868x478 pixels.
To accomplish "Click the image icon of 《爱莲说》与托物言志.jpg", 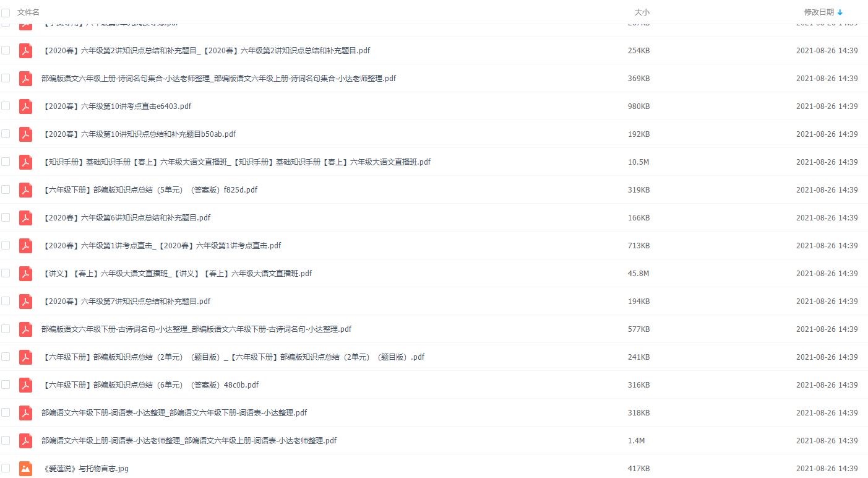I will pyautogui.click(x=25, y=468).
